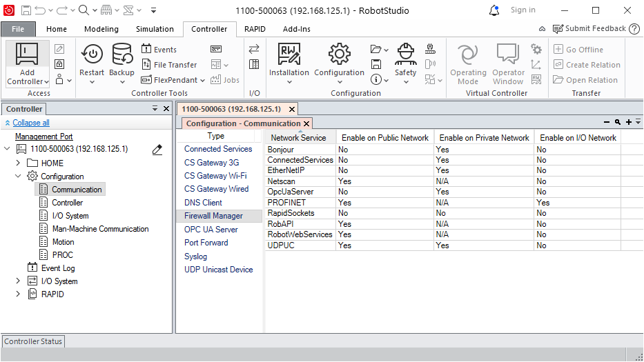This screenshot has height=362, width=644.
Task: Open the Safety configuration icon
Action: (x=405, y=54)
